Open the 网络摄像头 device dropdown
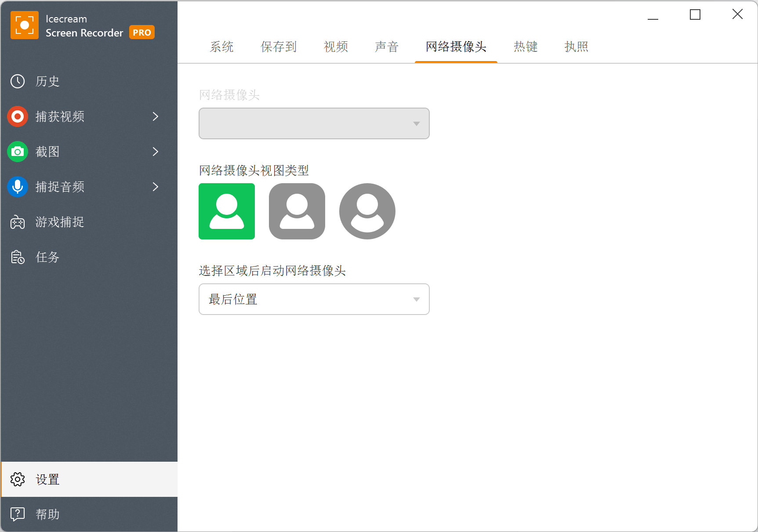The width and height of the screenshot is (758, 532). pos(314,123)
